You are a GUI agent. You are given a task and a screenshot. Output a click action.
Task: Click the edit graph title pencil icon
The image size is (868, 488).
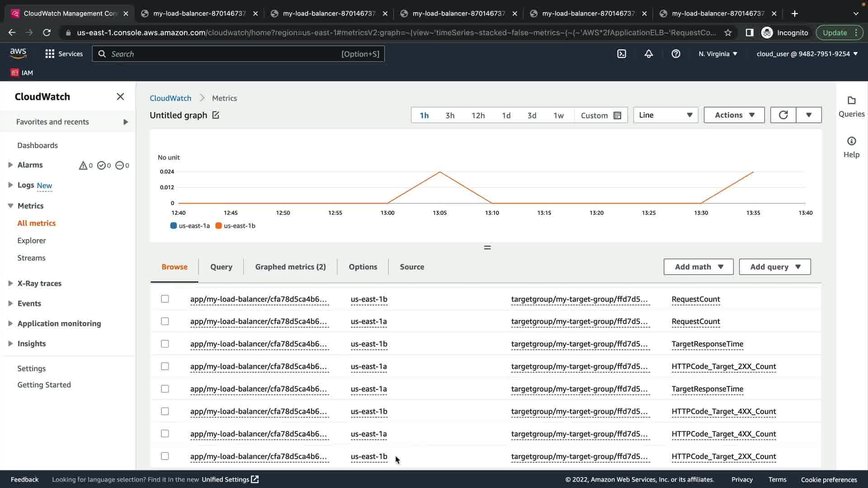pos(216,115)
